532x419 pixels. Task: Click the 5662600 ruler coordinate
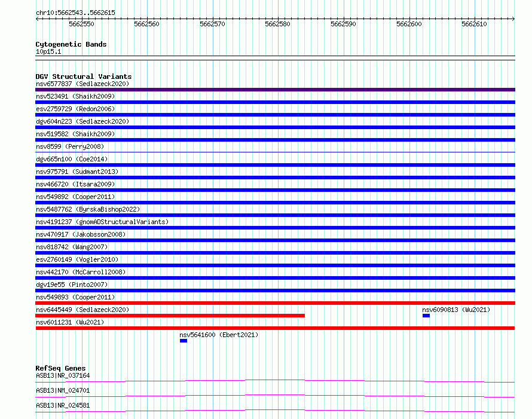point(409,24)
